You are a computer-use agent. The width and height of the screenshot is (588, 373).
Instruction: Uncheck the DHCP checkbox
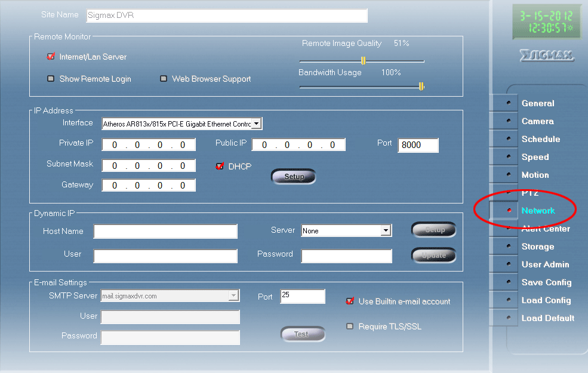coord(220,167)
